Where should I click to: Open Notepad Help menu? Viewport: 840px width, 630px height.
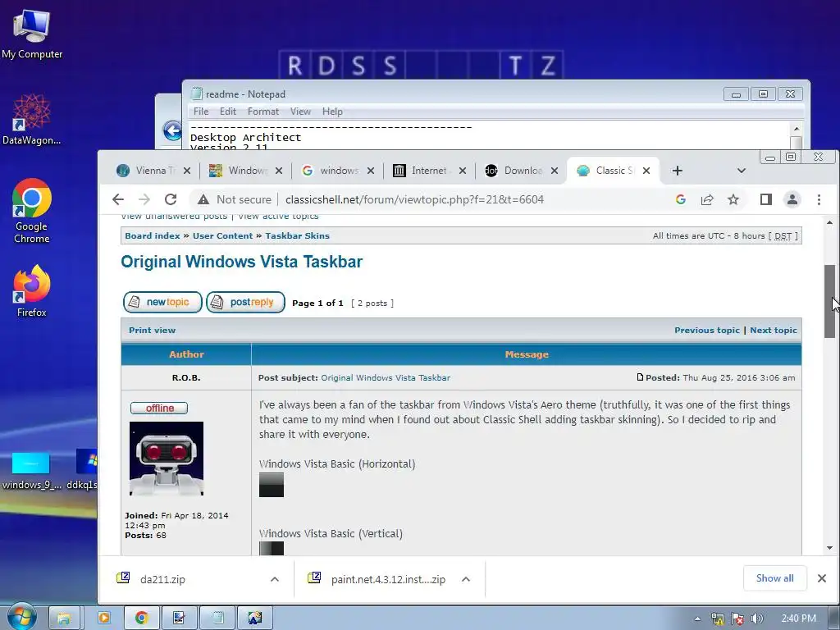332,112
